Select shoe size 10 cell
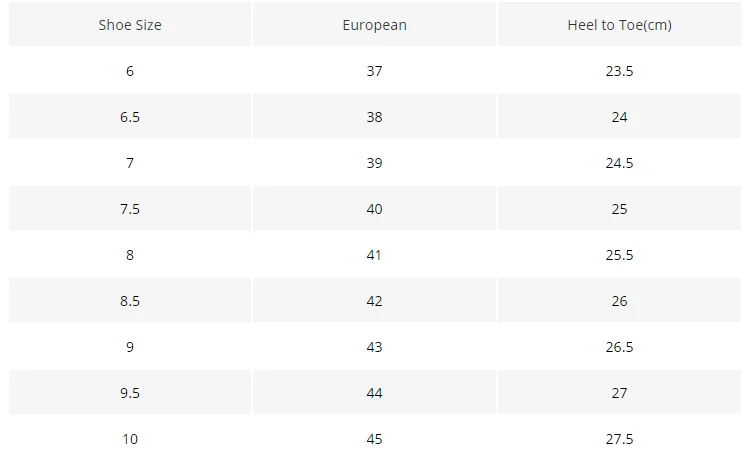This screenshot has height=453, width=749. [x=130, y=434]
